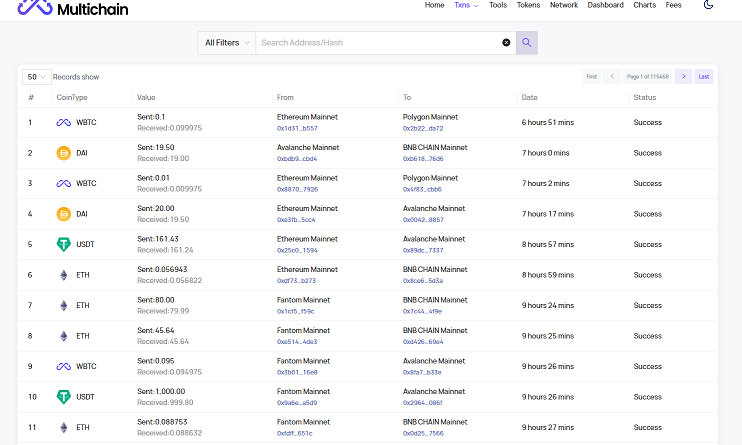Open the All Filters dropdown
Viewport: 742px width, 445px height.
(227, 43)
